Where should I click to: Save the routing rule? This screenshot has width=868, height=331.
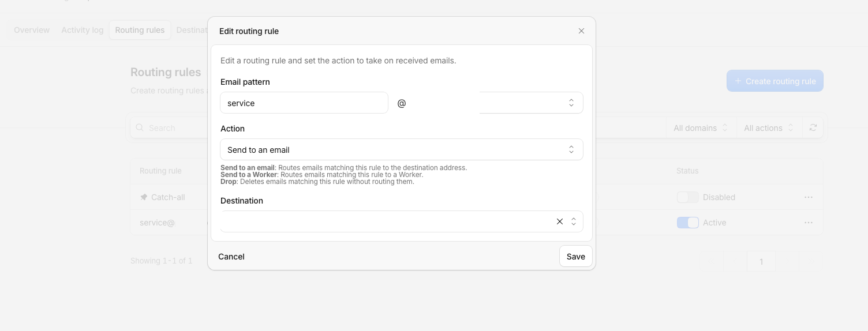pyautogui.click(x=576, y=257)
